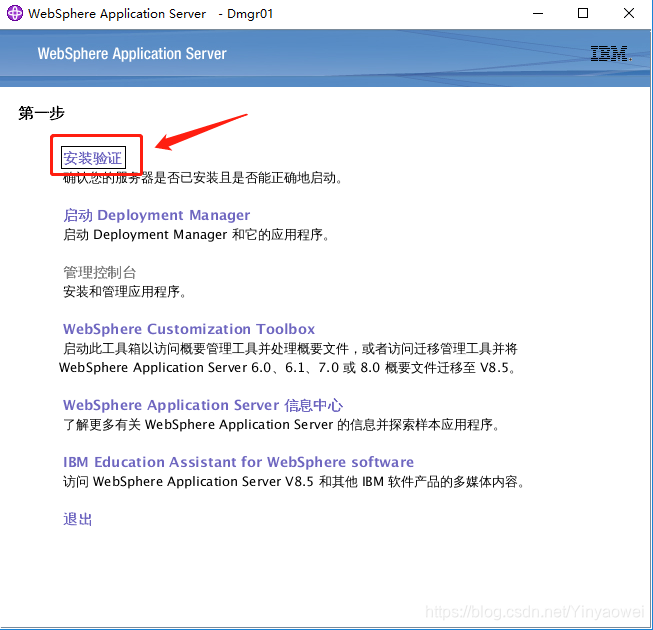This screenshot has width=653, height=630.
Task: Click the disabled 管理控制台 entry
Action: [x=100, y=272]
